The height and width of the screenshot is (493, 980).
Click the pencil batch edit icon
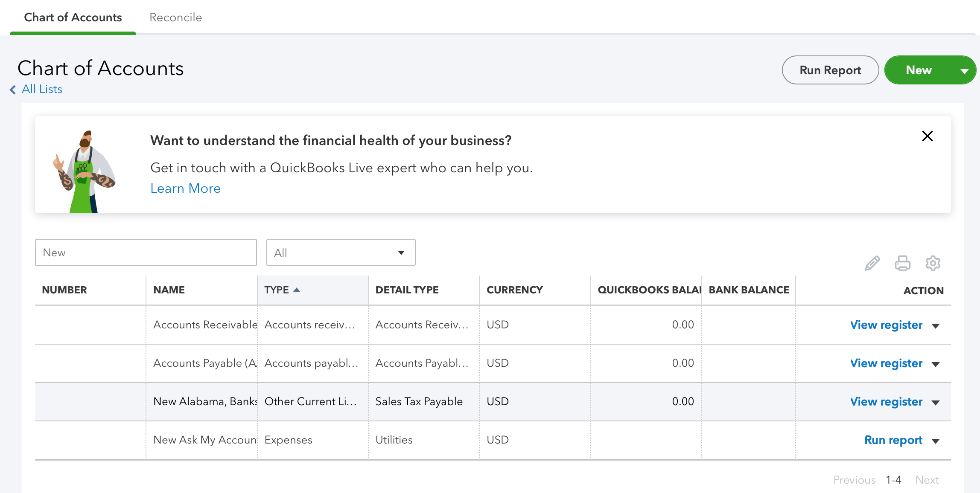[x=872, y=263]
